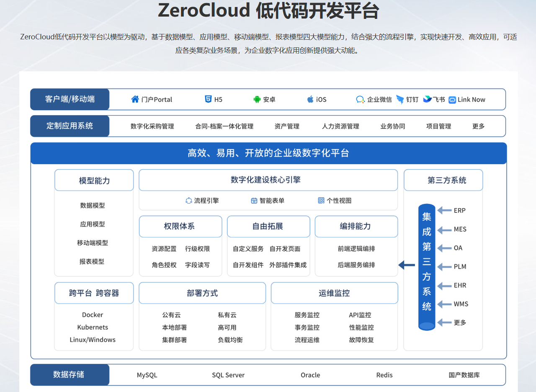The height and width of the screenshot is (392, 536).
Task: Click the arrow icon beside PLM
Action: [444, 266]
